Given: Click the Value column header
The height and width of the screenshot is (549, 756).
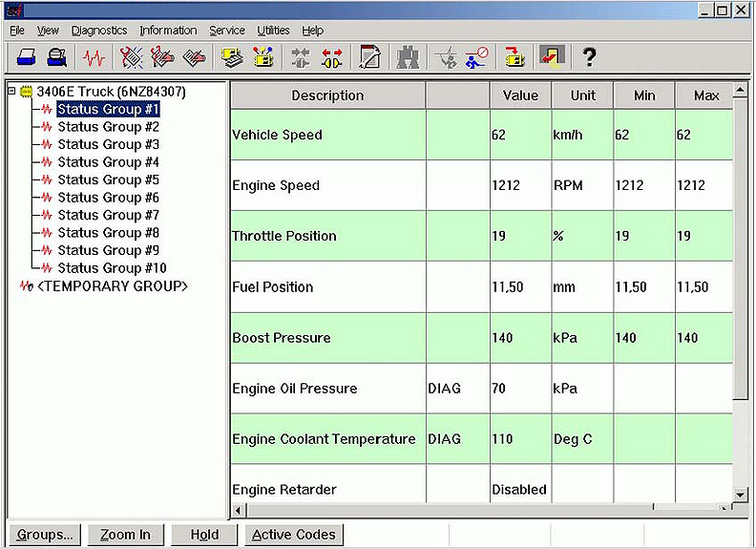Looking at the screenshot, I should [521, 95].
